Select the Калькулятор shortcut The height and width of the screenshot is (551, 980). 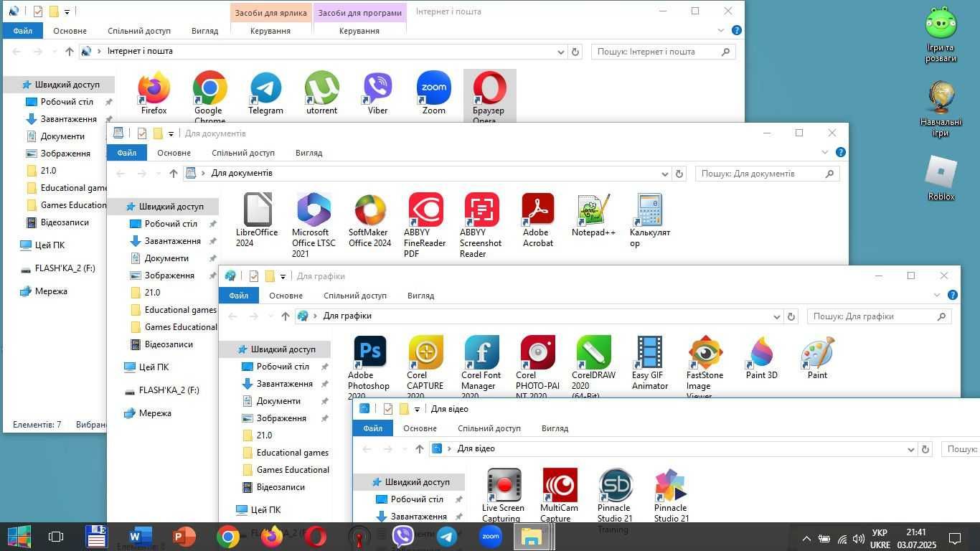tap(649, 220)
